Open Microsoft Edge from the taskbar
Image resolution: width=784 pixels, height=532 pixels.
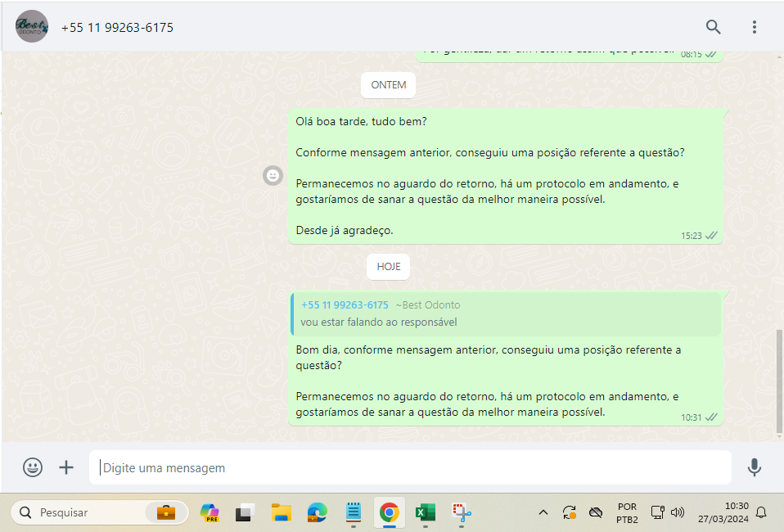[x=317, y=512]
